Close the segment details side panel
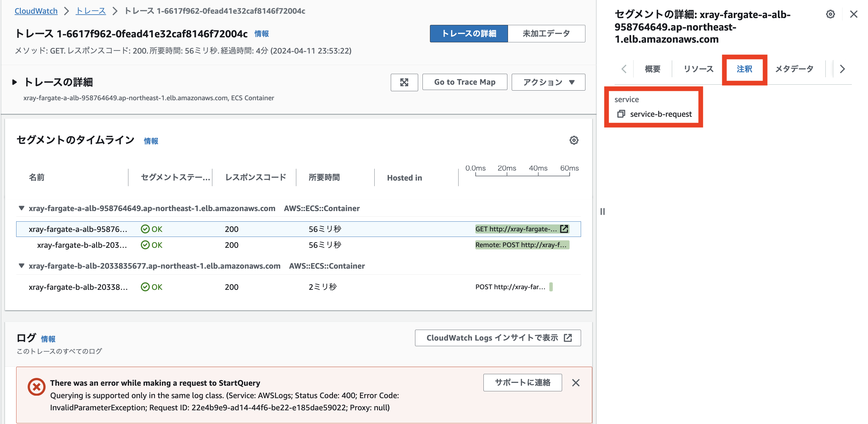The image size is (868, 424). (853, 15)
